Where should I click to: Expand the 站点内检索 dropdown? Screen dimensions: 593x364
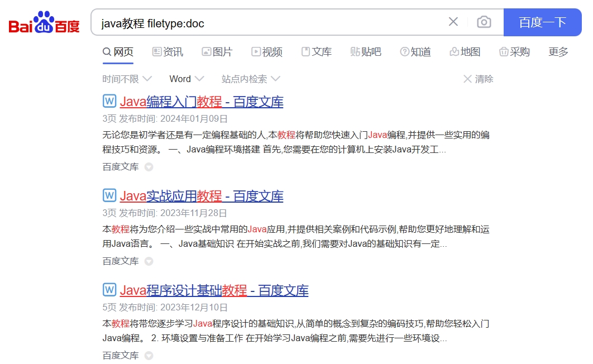(x=250, y=79)
